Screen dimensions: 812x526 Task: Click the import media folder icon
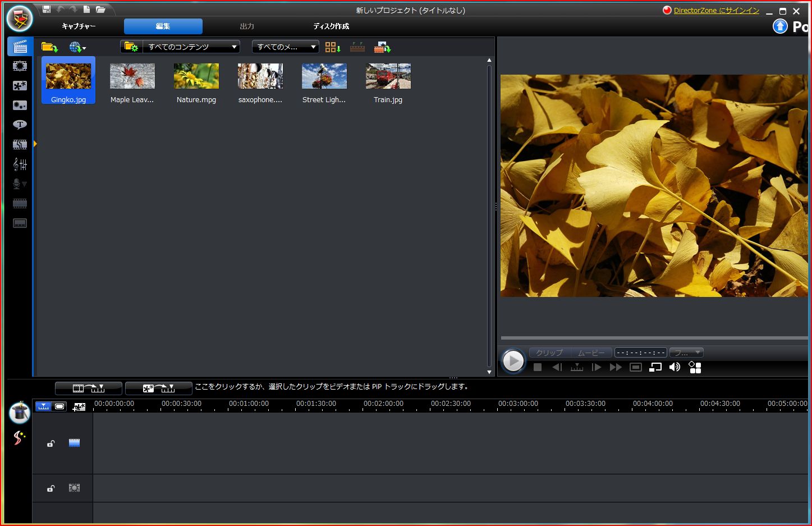(49, 47)
